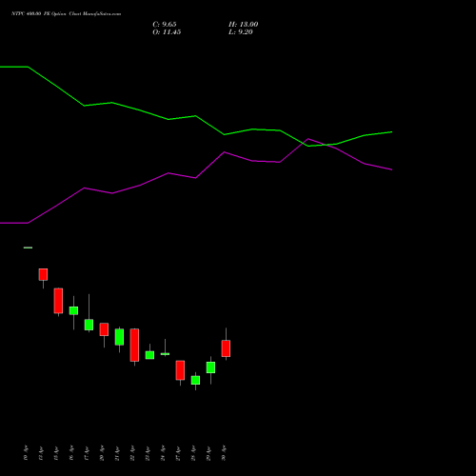The width and height of the screenshot is (476, 476).
Task: Click the flat green candle for 10 Apr
Action: (28, 248)
